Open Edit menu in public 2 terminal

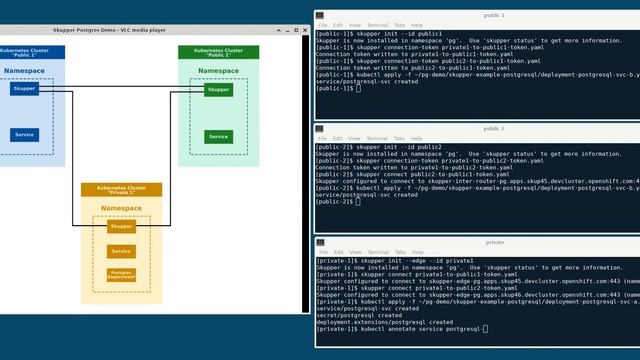coord(338,139)
